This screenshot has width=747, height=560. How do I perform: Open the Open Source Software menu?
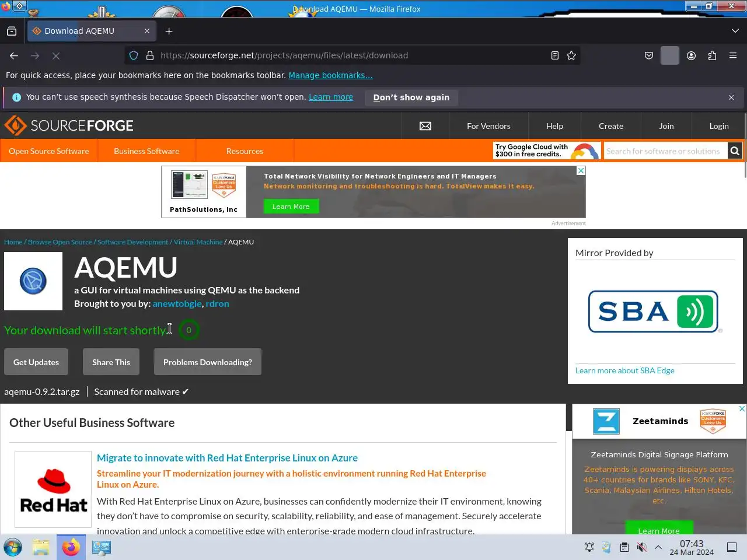[x=49, y=151]
